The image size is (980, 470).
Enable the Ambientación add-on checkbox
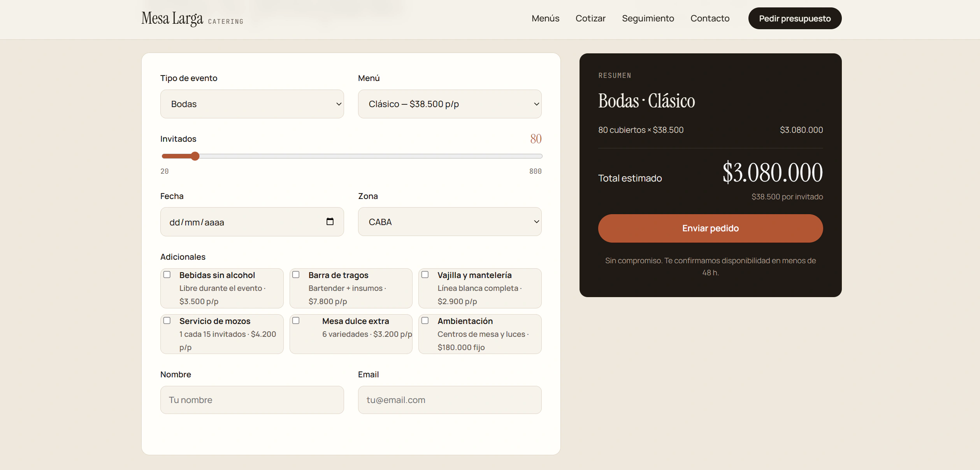[x=425, y=320]
